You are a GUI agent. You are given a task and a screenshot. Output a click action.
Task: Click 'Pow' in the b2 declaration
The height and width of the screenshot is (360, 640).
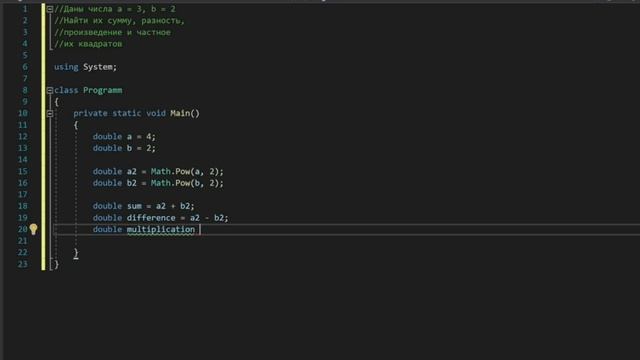pos(182,183)
